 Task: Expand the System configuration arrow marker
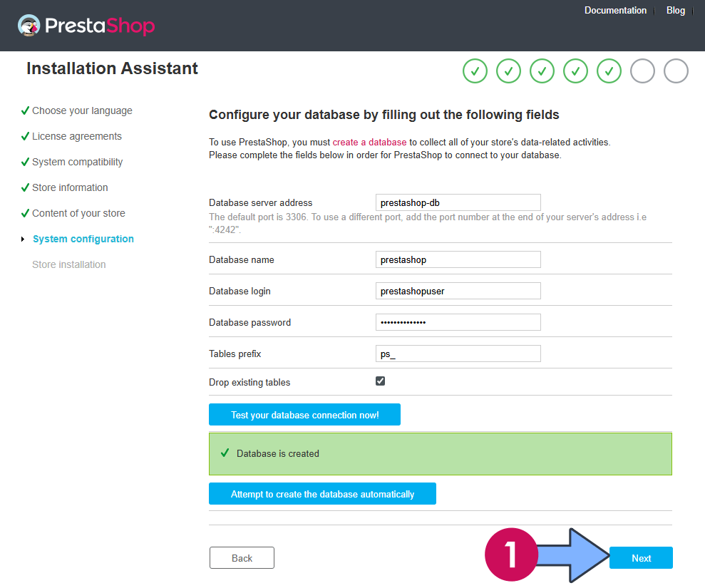coord(23,239)
